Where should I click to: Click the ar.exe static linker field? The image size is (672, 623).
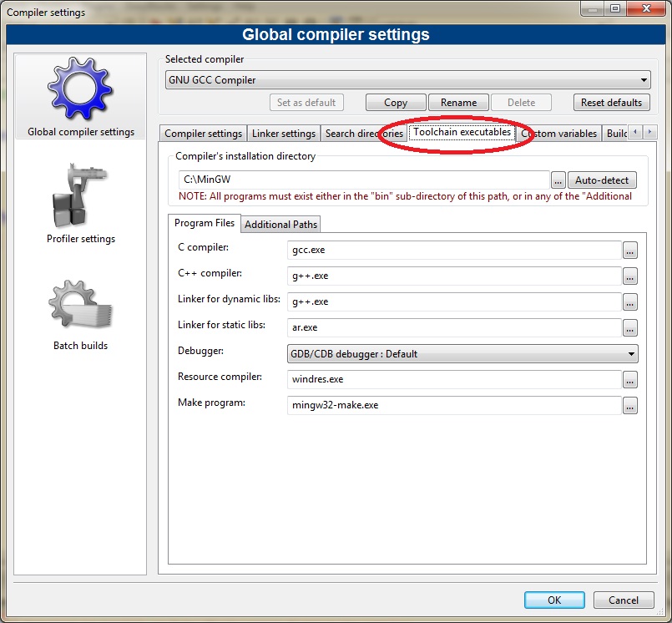(454, 328)
